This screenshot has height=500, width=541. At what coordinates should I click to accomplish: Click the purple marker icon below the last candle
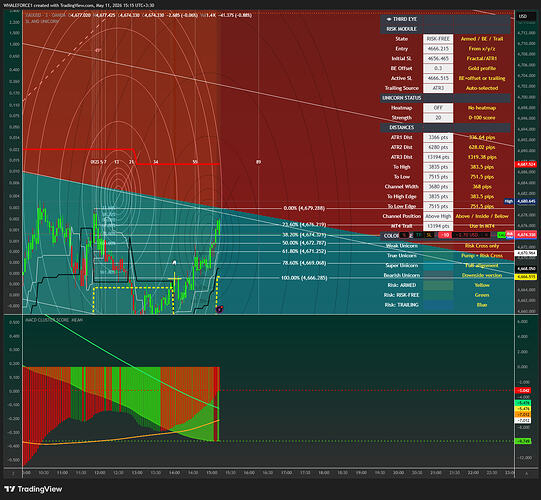coord(219,309)
